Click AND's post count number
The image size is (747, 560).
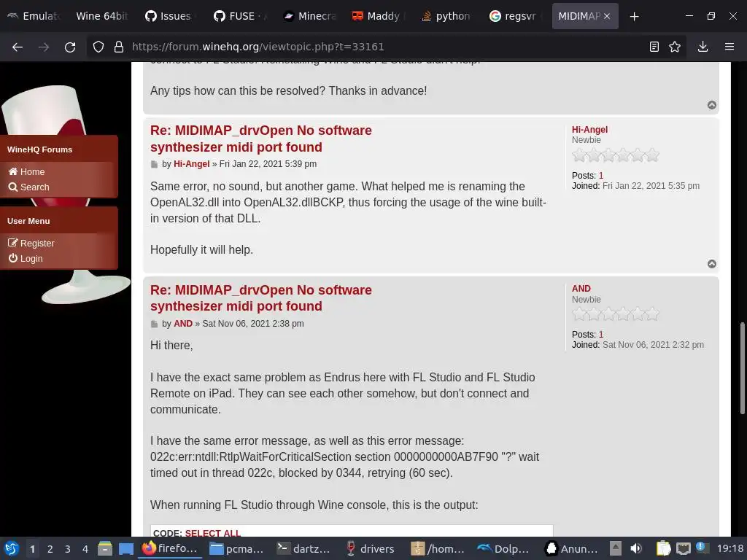click(x=601, y=335)
